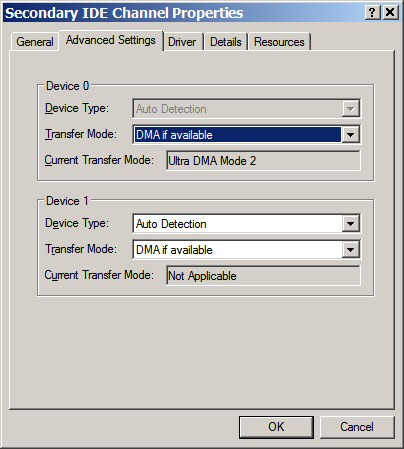Click OK to confirm settings

[x=276, y=427]
